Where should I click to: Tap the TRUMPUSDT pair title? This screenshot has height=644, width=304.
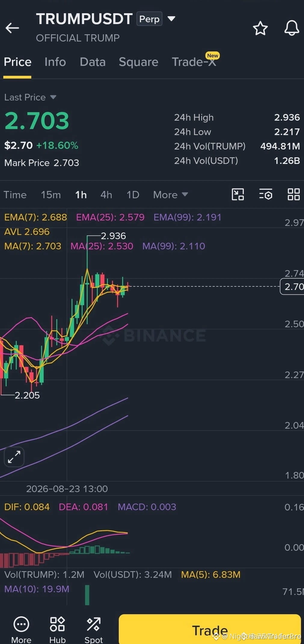pos(84,19)
